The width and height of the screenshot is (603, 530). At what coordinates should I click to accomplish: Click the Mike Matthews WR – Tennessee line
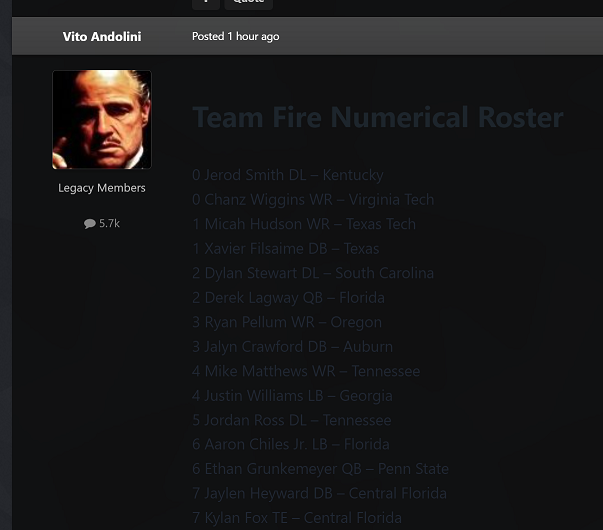click(306, 371)
